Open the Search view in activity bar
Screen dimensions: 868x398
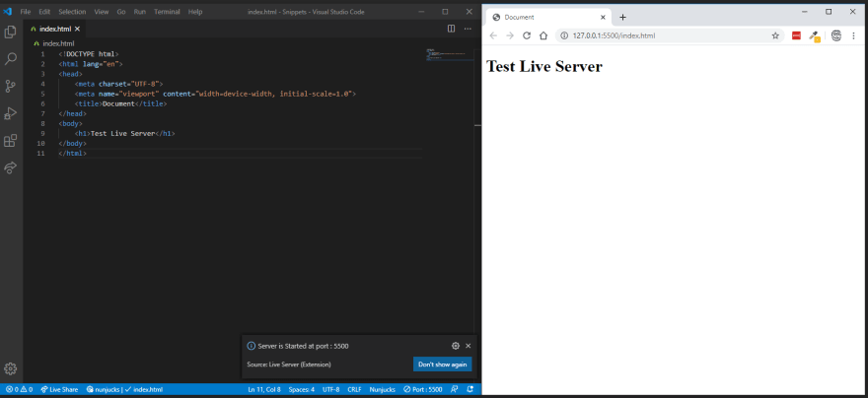10,59
